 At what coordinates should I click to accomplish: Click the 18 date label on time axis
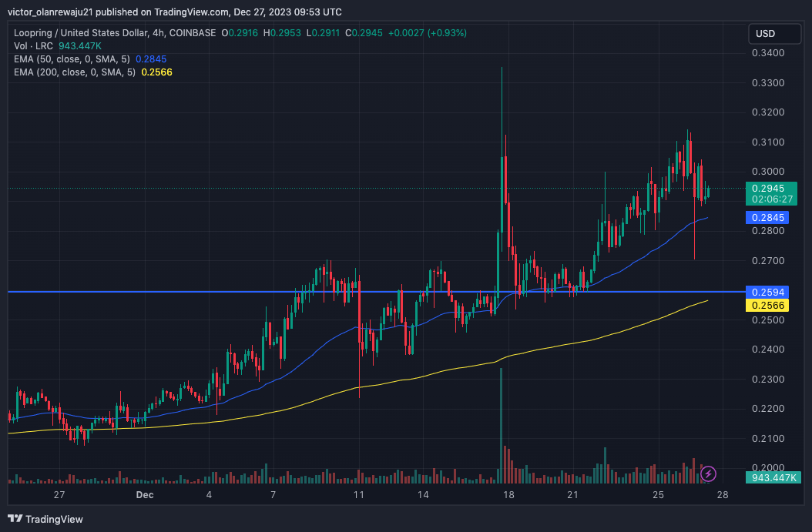point(508,495)
